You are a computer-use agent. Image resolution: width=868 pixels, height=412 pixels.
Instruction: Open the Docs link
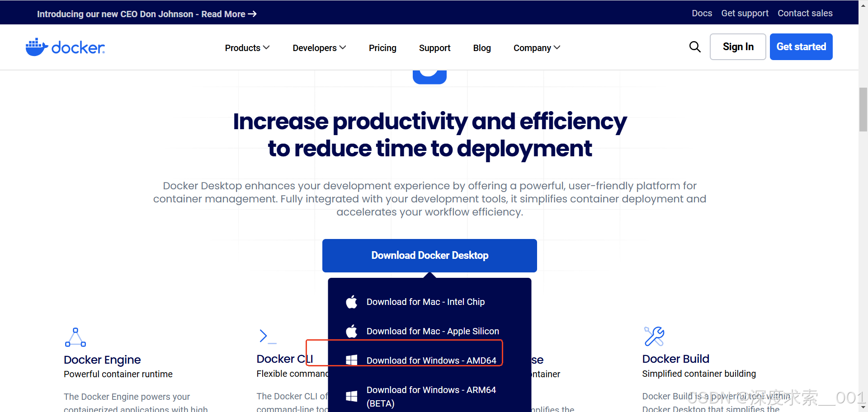(x=702, y=13)
